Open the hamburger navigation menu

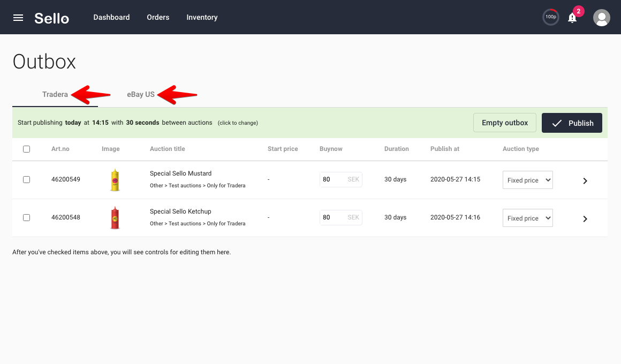[18, 17]
